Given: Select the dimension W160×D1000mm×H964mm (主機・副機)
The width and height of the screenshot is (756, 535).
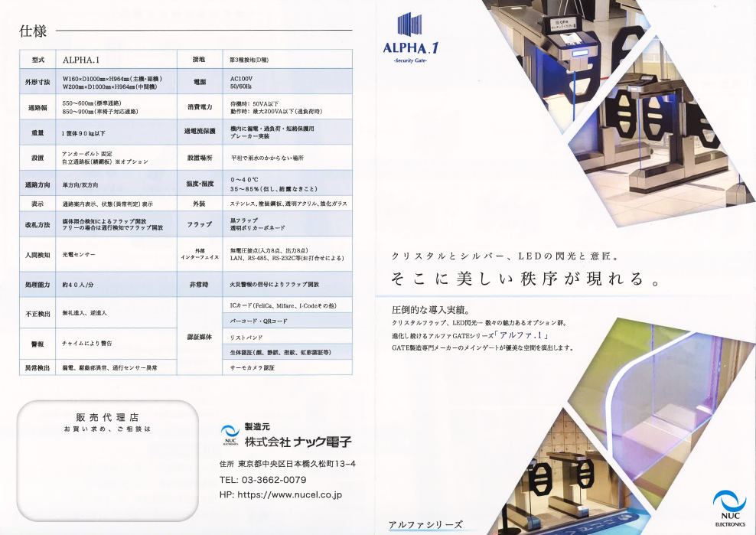Looking at the screenshot, I should 112,79.
